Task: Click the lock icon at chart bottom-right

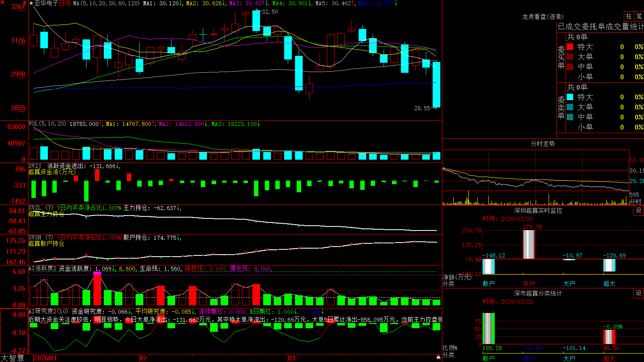Action: (x=438, y=357)
